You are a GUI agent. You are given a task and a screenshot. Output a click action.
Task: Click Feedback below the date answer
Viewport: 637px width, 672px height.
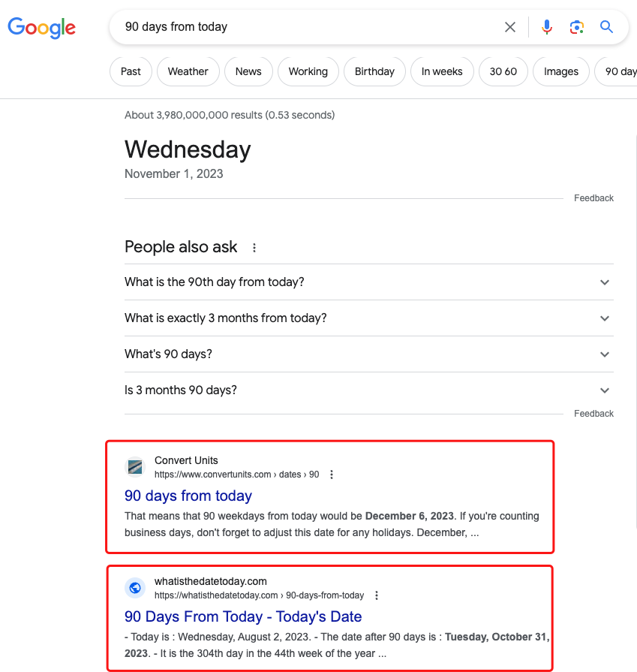pyautogui.click(x=593, y=198)
